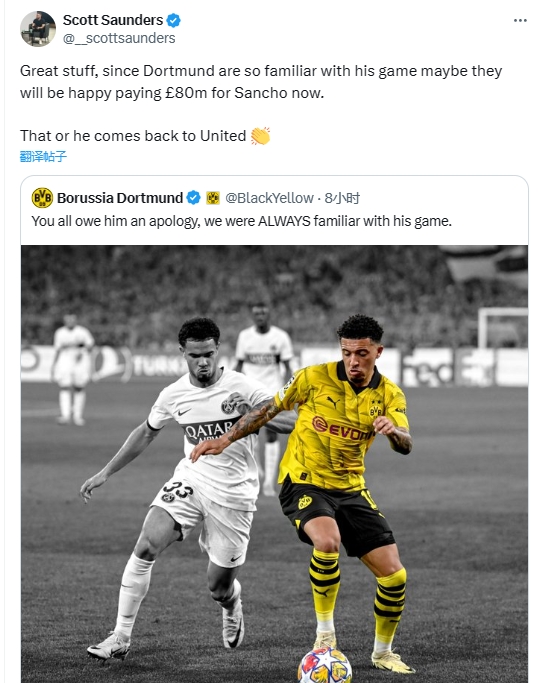Click the small yellow BVB affiliate badge
Screen dimensions: 542x683
(x=213, y=198)
